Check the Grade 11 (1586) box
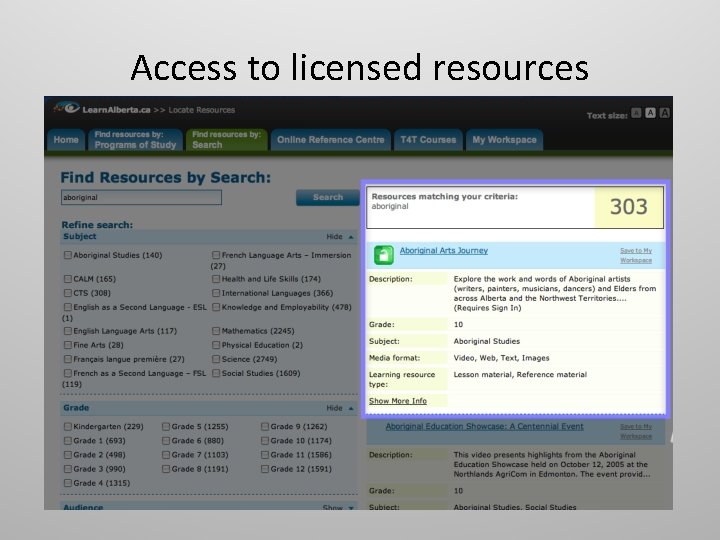The width and height of the screenshot is (720, 540). pos(265,455)
